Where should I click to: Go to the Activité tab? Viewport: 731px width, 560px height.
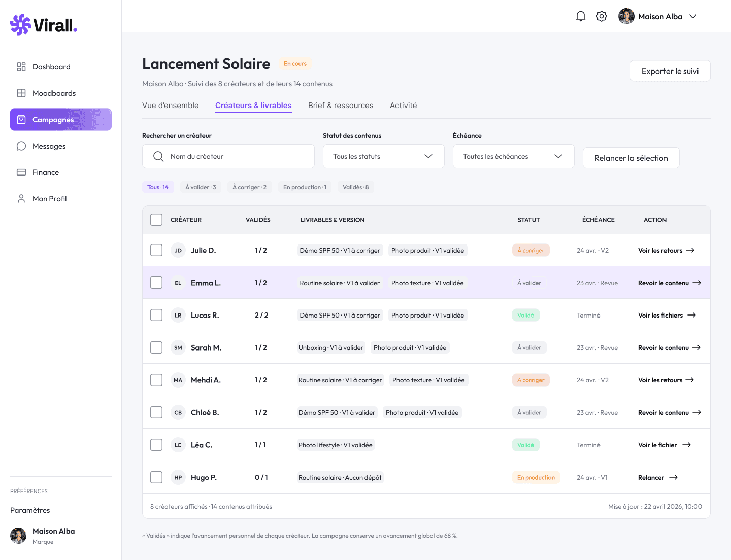[404, 106]
